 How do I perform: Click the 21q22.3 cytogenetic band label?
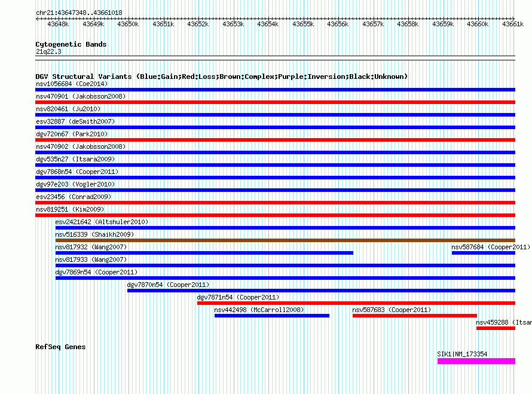click(48, 51)
